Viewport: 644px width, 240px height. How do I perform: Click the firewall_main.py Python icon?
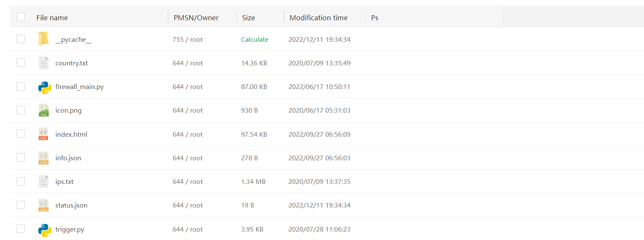pyautogui.click(x=45, y=87)
